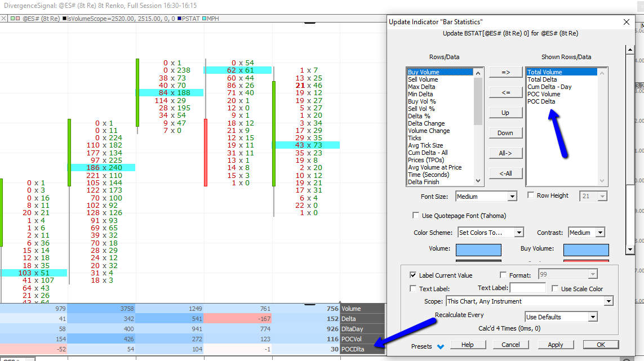The image size is (644, 361).
Task: Click into the Text Label input field
Action: point(527,288)
